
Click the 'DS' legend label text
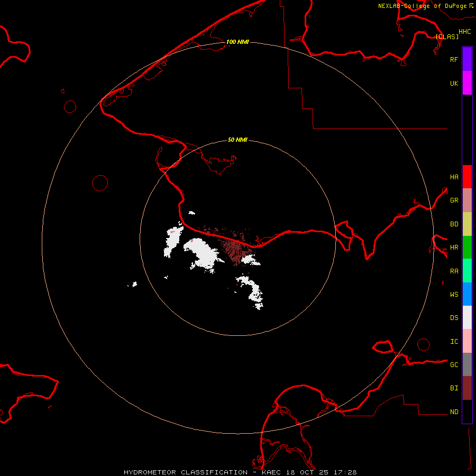point(454,317)
